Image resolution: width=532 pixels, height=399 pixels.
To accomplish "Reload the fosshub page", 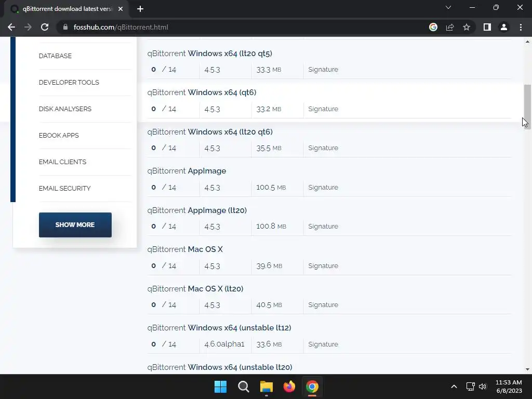I will pos(45,27).
